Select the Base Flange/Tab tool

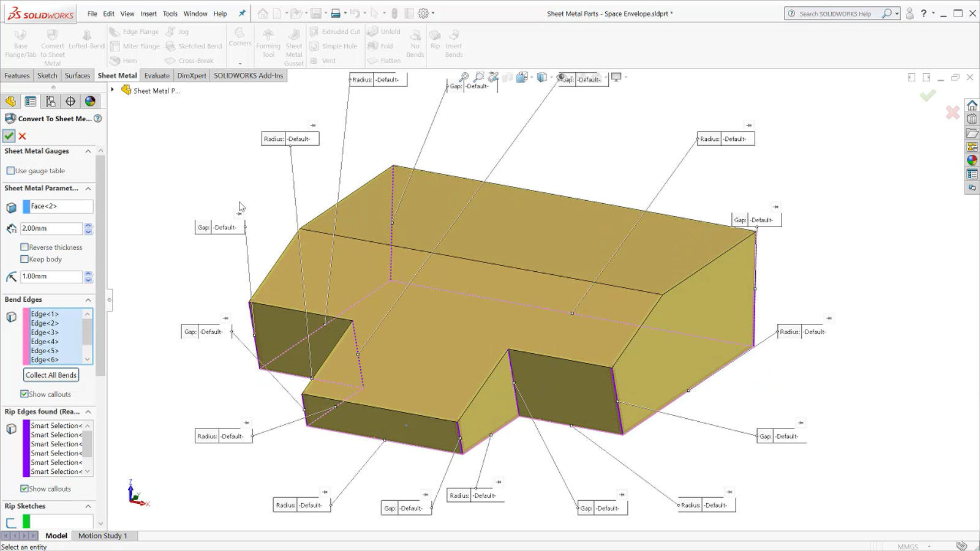click(x=20, y=43)
